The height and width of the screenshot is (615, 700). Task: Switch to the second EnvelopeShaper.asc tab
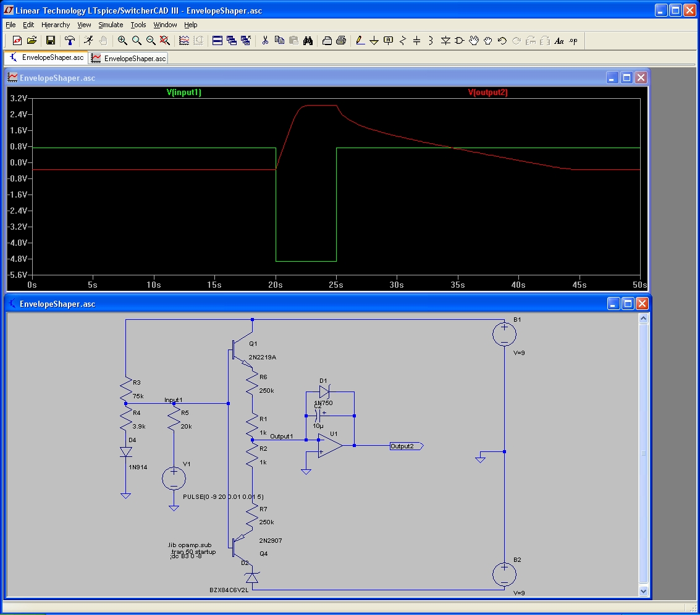129,58
